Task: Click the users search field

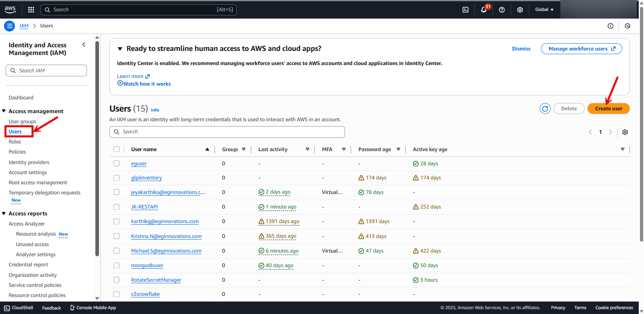Action: [x=227, y=132]
